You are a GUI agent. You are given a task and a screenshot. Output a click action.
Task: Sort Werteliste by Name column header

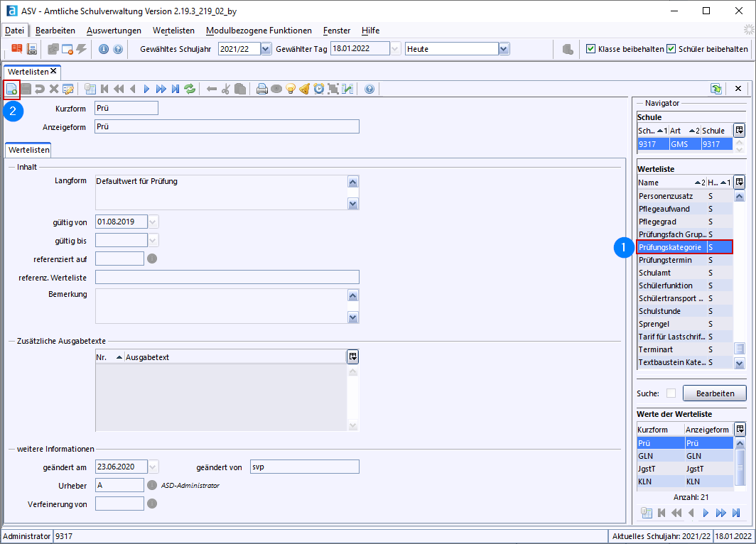(671, 182)
